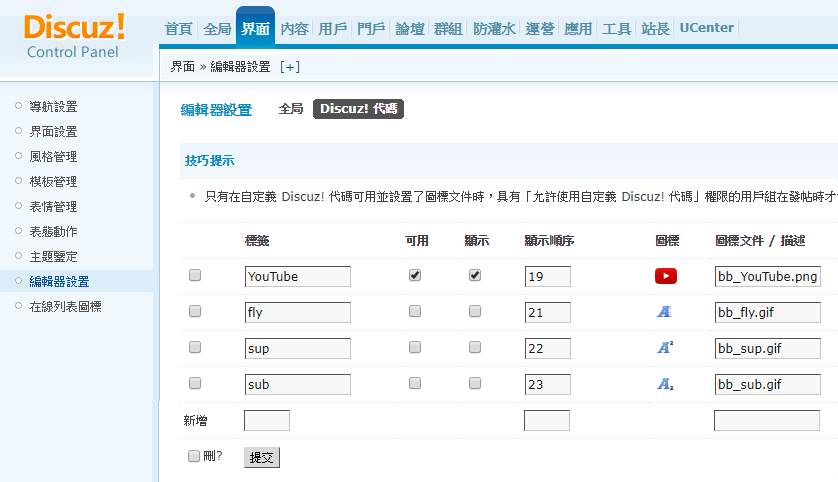This screenshot has width=838, height=482.
Task: Open 模板管理 in the sidebar
Action: click(53, 182)
